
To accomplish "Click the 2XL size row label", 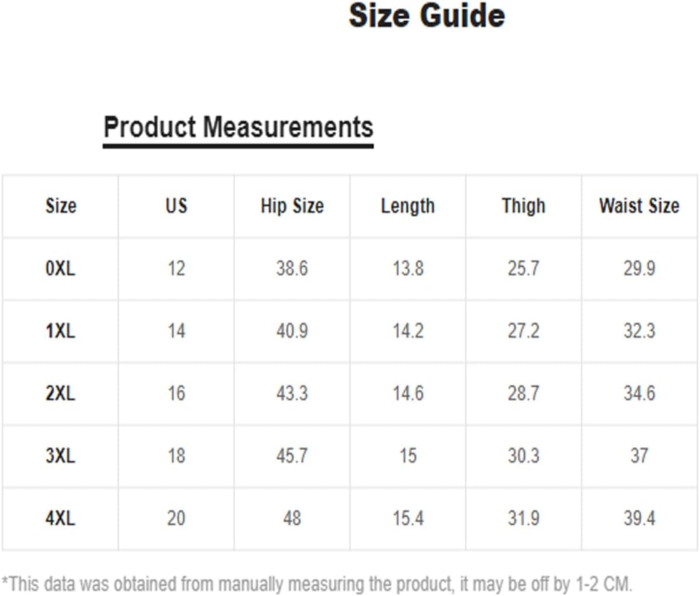I will pos(60,394).
